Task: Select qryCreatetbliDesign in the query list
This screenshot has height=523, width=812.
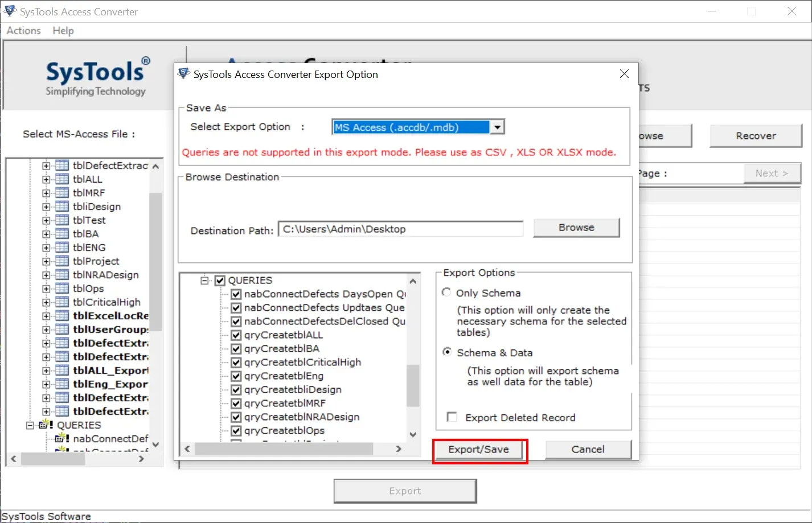Action: [x=293, y=390]
